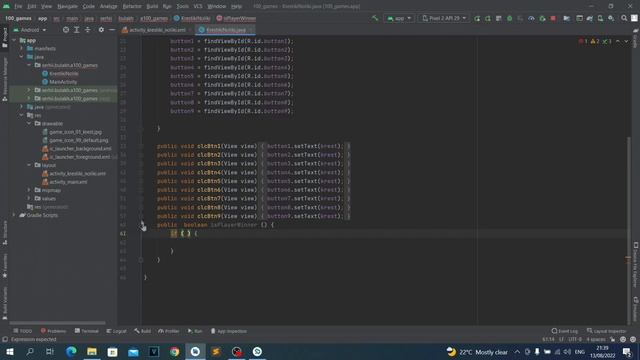Click the green Debug bug icon
640x360 pixels.
tap(509, 18)
